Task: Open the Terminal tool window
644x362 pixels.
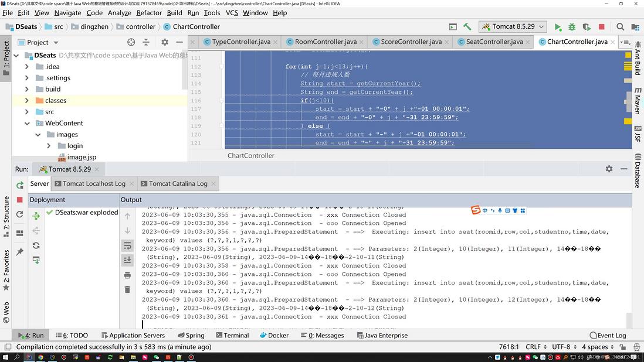Action: click(x=232, y=336)
